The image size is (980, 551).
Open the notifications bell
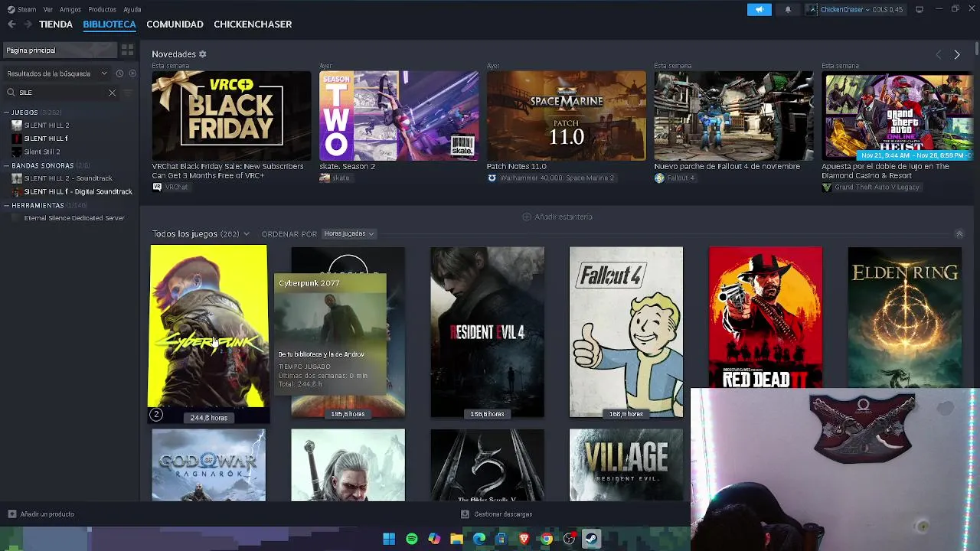tap(788, 9)
